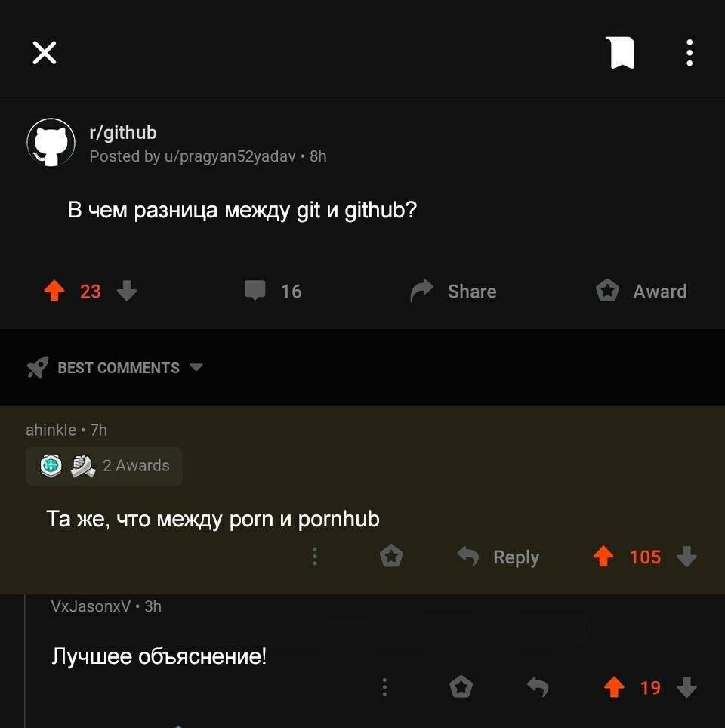Open the 16 comments icon
The height and width of the screenshot is (728, 725).
(x=255, y=291)
